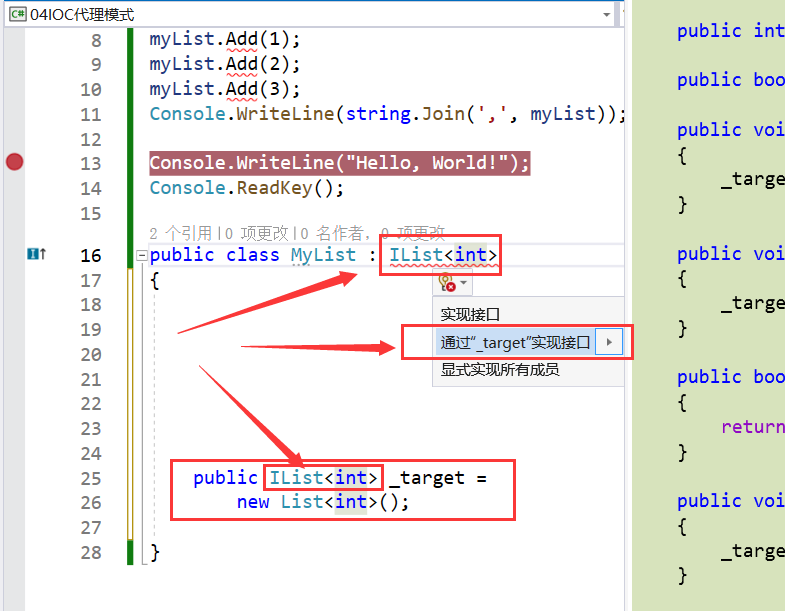Click the string.Join code on line 11

click(x=405, y=114)
